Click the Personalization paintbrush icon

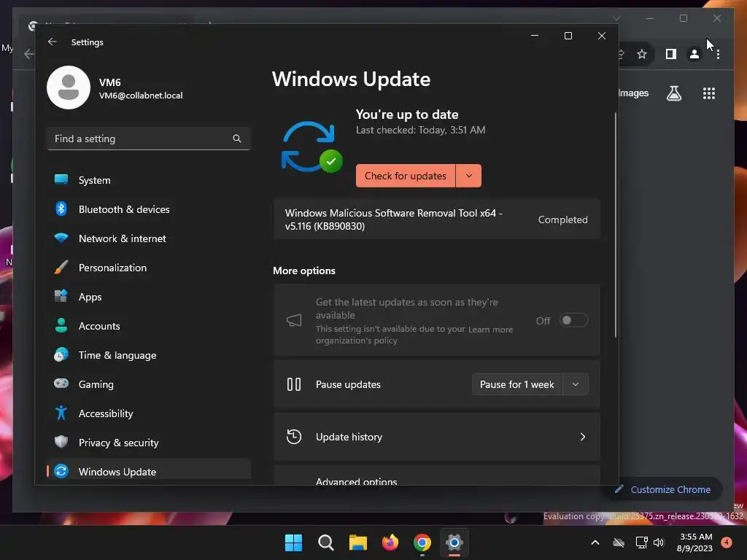[61, 267]
